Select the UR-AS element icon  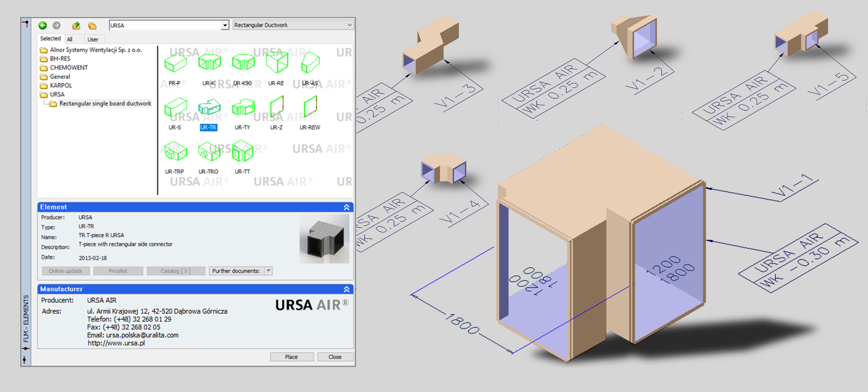pyautogui.click(x=310, y=63)
